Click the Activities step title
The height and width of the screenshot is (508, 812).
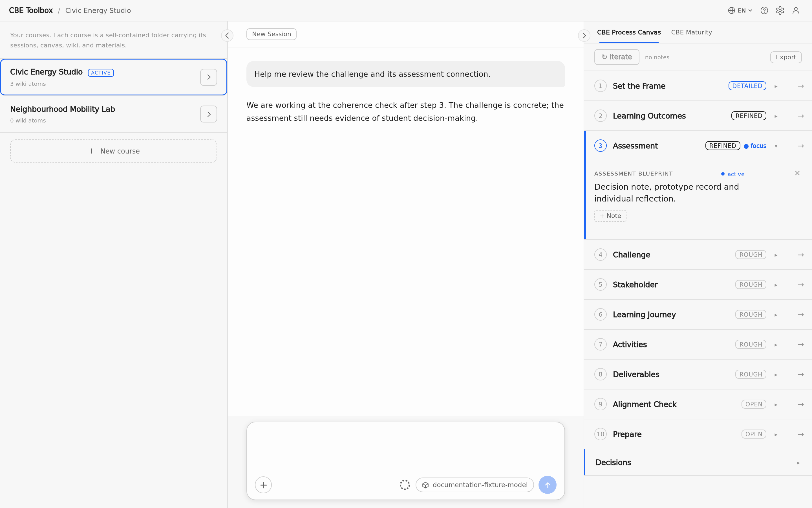(x=630, y=344)
